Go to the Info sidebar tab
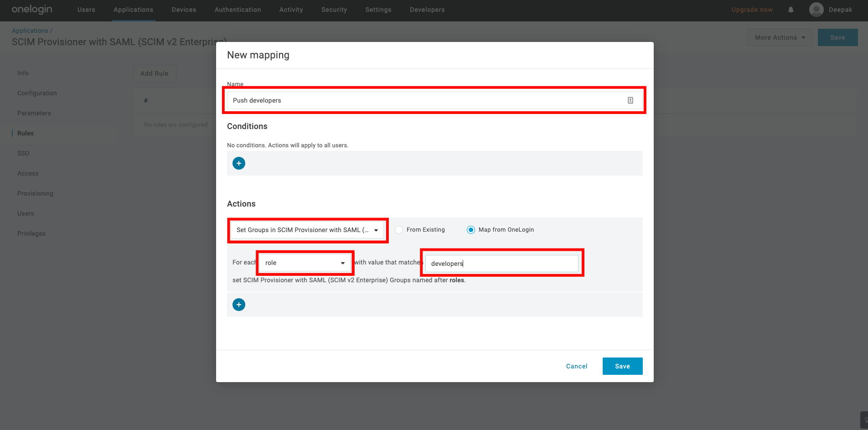The height and width of the screenshot is (430, 868). 23,73
